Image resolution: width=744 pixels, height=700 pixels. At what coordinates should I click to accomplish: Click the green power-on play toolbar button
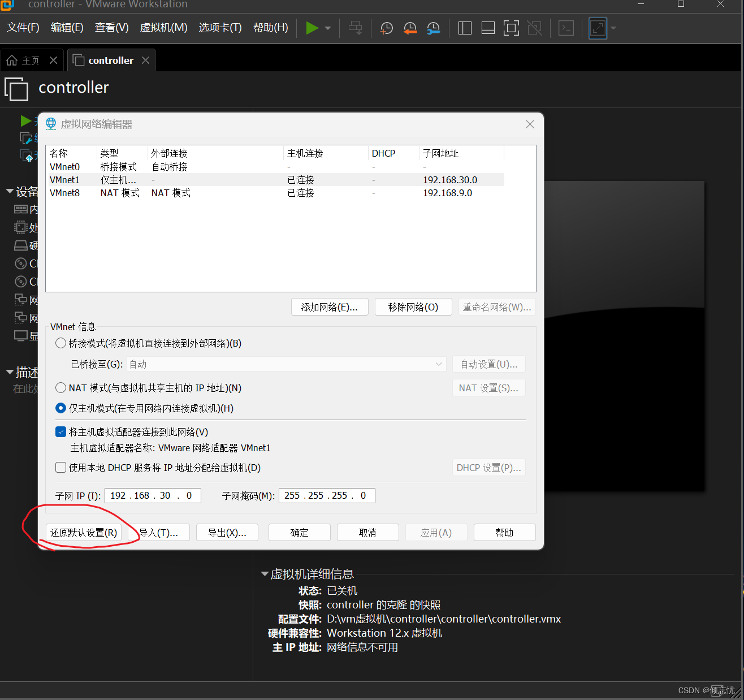click(x=312, y=28)
